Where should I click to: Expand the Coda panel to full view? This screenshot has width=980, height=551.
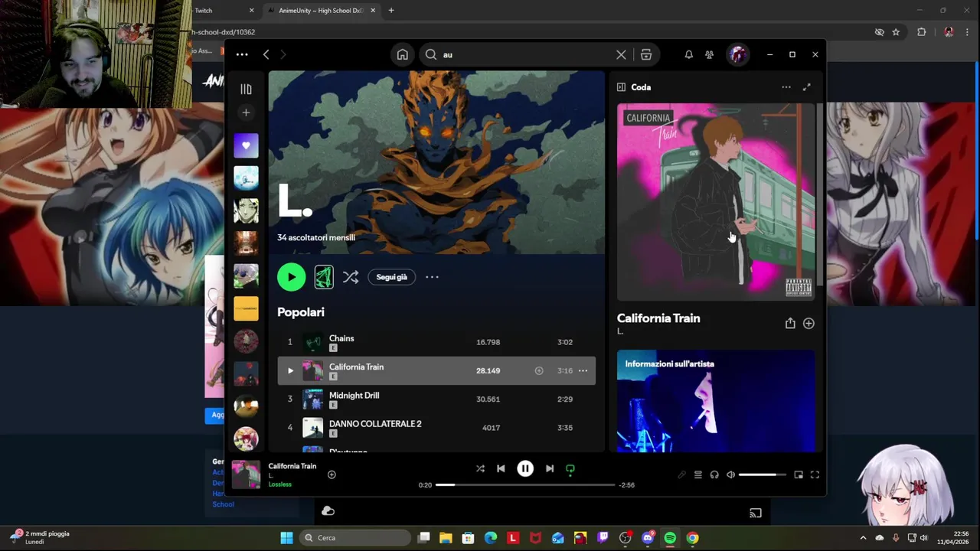pos(807,87)
